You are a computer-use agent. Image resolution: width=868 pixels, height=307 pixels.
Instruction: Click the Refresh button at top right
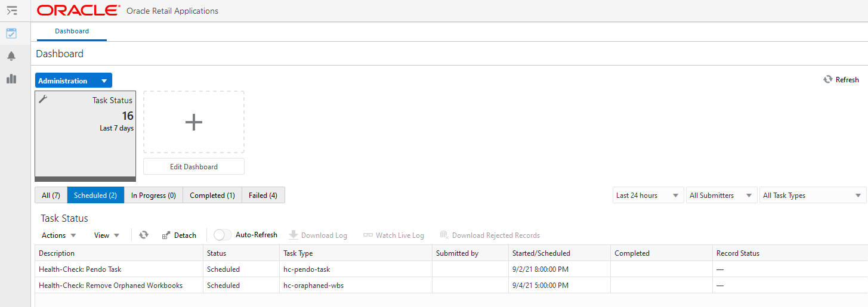coord(841,79)
